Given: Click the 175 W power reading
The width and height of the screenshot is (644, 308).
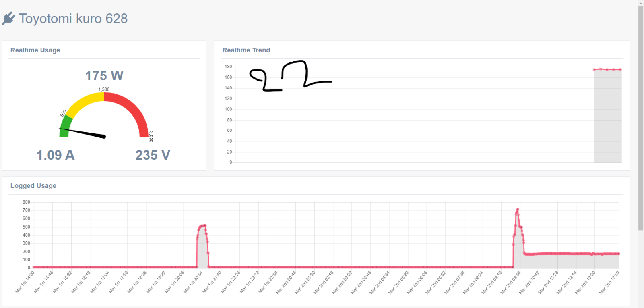Looking at the screenshot, I should pos(104,75).
